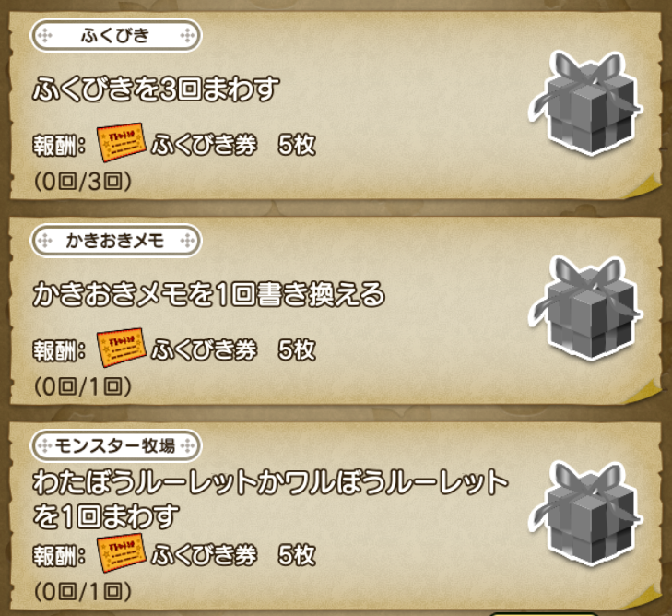
Task: Click the folded page corner of first mission card
Action: click(643, 187)
